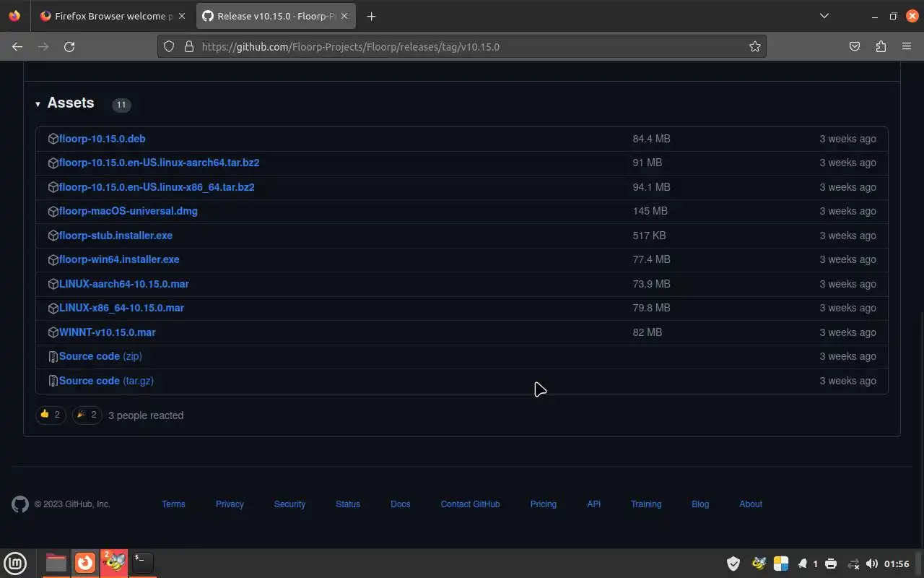Click zip file icon beside Source code (tar.gz)
This screenshot has height=578, width=924.
pyautogui.click(x=53, y=381)
